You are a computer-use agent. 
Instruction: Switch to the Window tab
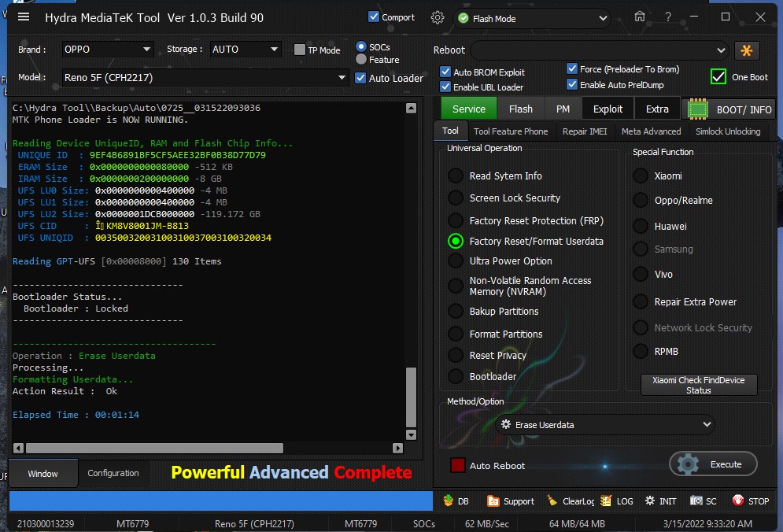(x=42, y=473)
